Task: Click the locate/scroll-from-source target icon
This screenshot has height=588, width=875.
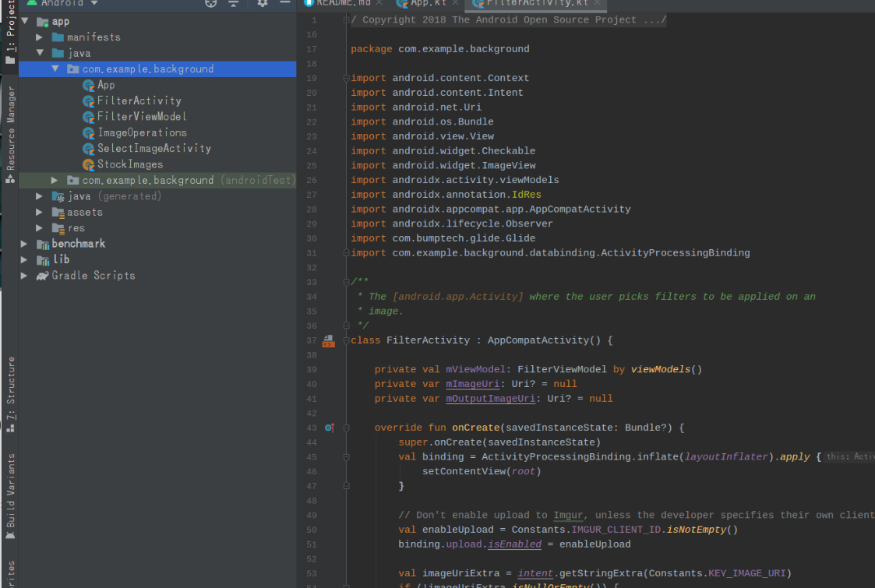Action: pos(211,3)
